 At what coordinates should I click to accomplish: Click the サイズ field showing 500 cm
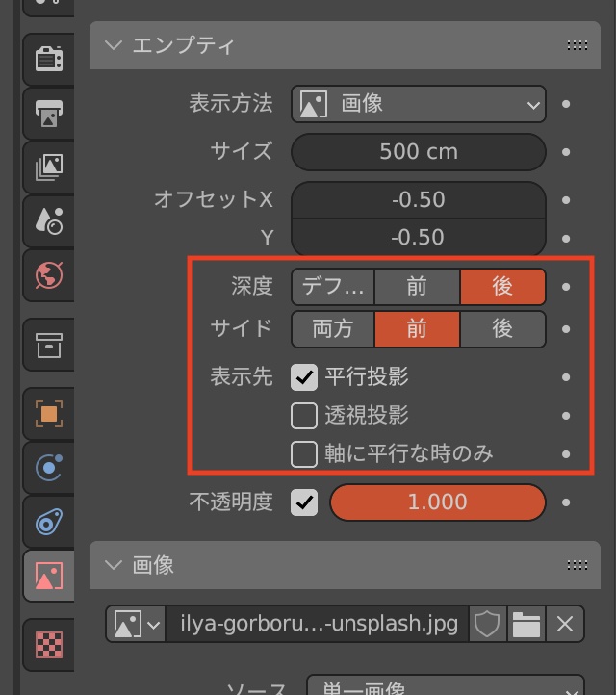[418, 151]
